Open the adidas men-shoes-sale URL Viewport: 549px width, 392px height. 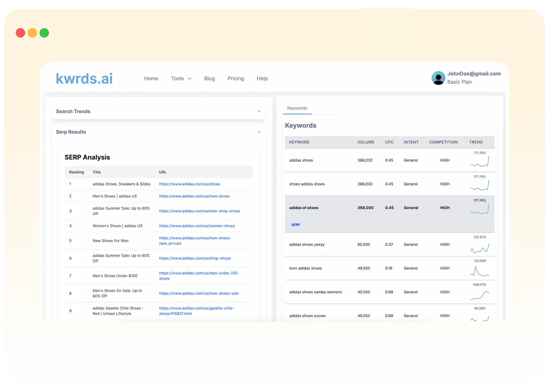point(199,293)
